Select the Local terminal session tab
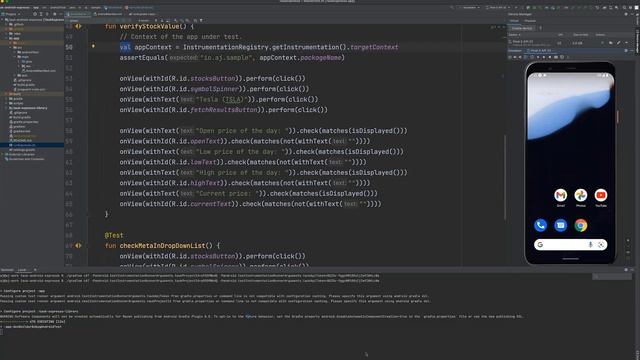Screen dimensions: 640x360 tap(22, 270)
